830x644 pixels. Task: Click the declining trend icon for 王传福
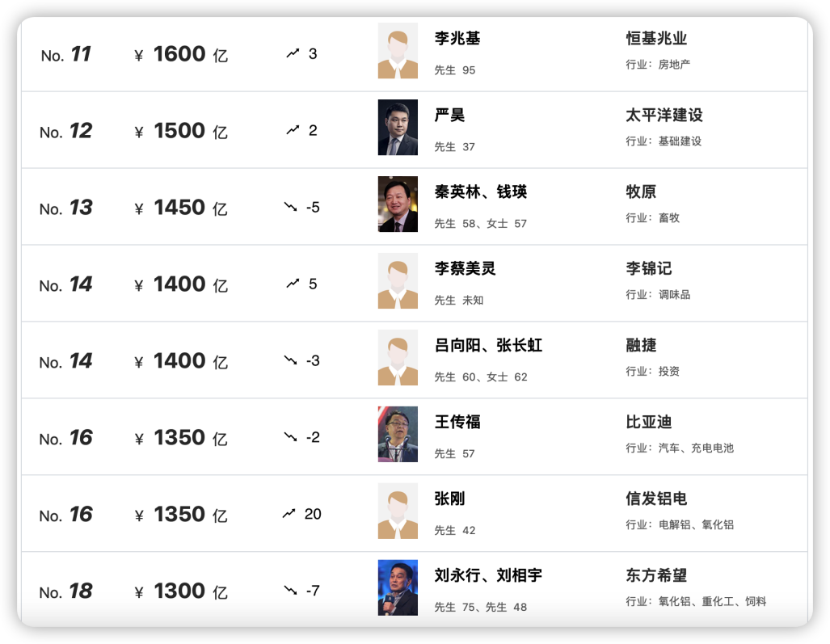click(x=291, y=436)
